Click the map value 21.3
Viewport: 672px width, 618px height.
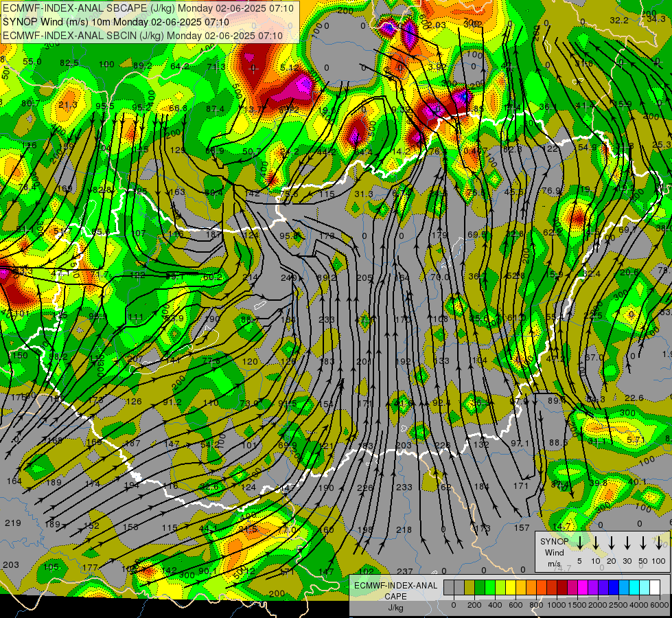[68, 105]
